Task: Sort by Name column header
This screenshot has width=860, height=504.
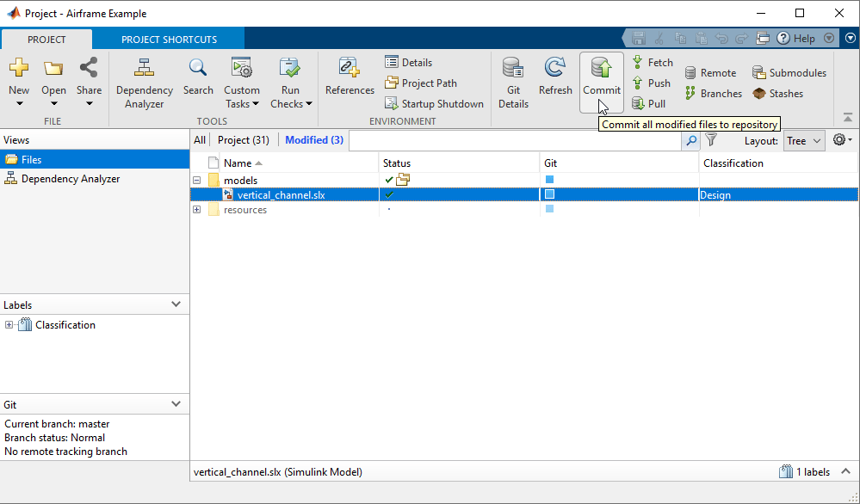Action: 299,163
